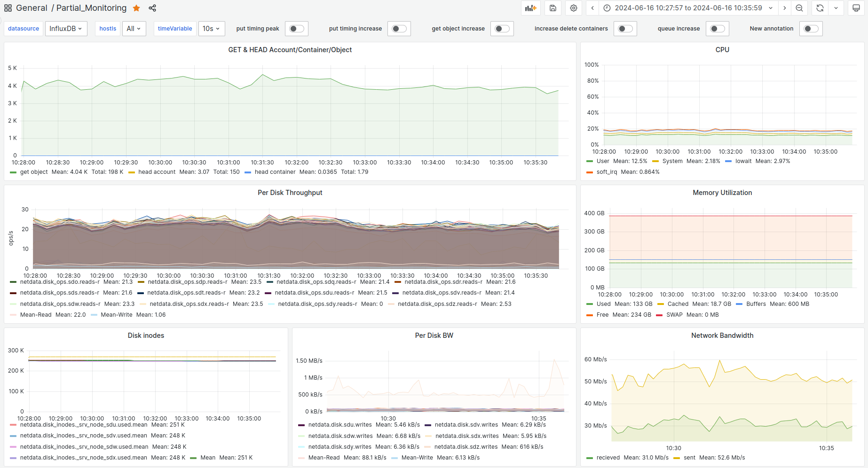The image size is (868, 468).
Task: Star the Partial_Monitoring dashboard
Action: pyautogui.click(x=136, y=8)
